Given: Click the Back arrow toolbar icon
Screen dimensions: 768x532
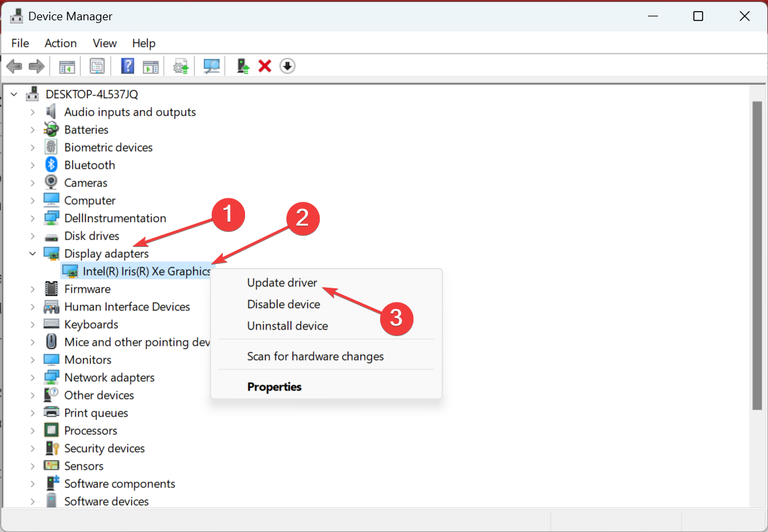Looking at the screenshot, I should pyautogui.click(x=14, y=66).
